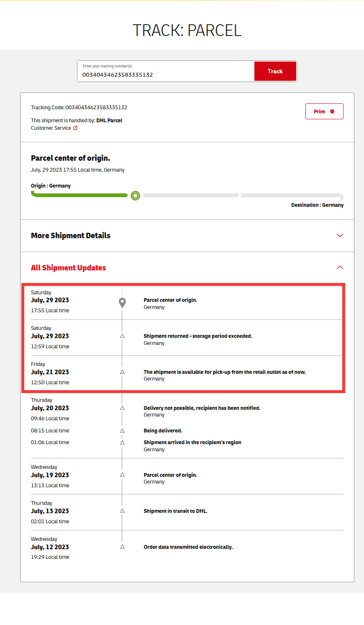Click the green shipment progress bar

[80, 195]
